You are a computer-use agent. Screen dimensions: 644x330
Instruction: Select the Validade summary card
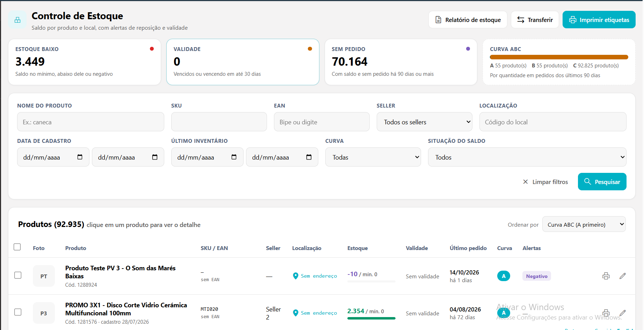[243, 62]
